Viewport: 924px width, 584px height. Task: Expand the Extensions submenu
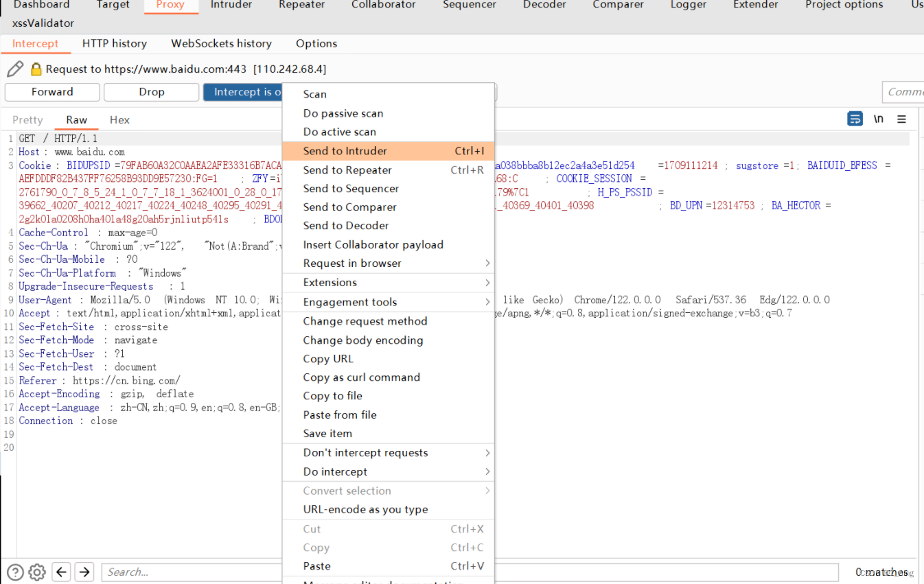click(330, 282)
